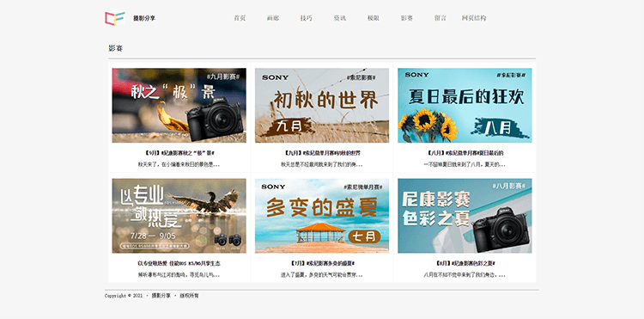644x319 pixels.
Task: Open the 多变的盛夏 beach banner image
Action: point(322,216)
